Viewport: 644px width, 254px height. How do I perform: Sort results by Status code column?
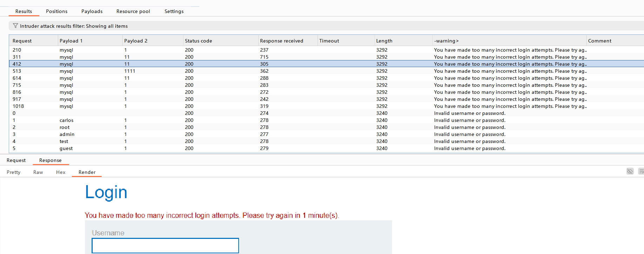[x=198, y=41]
